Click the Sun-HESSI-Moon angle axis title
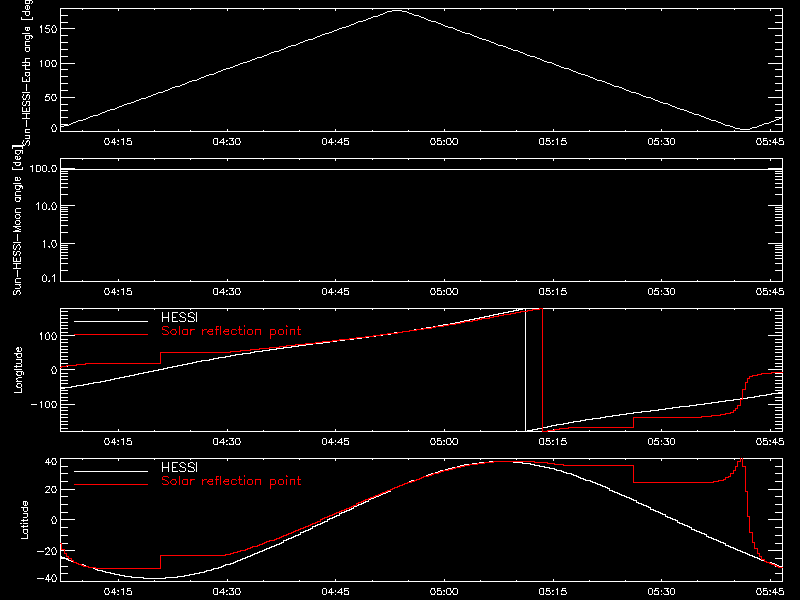The width and height of the screenshot is (800, 600). (17, 220)
